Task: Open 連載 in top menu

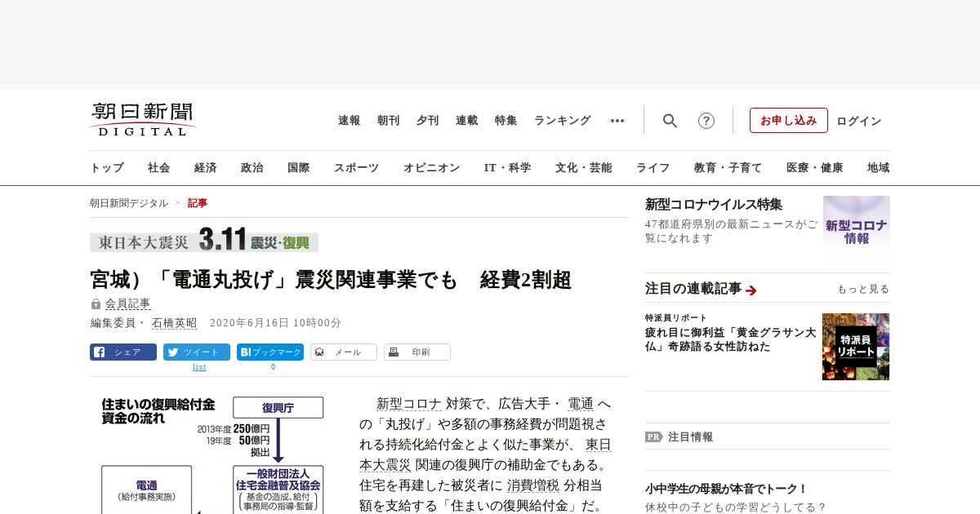Action: (467, 121)
